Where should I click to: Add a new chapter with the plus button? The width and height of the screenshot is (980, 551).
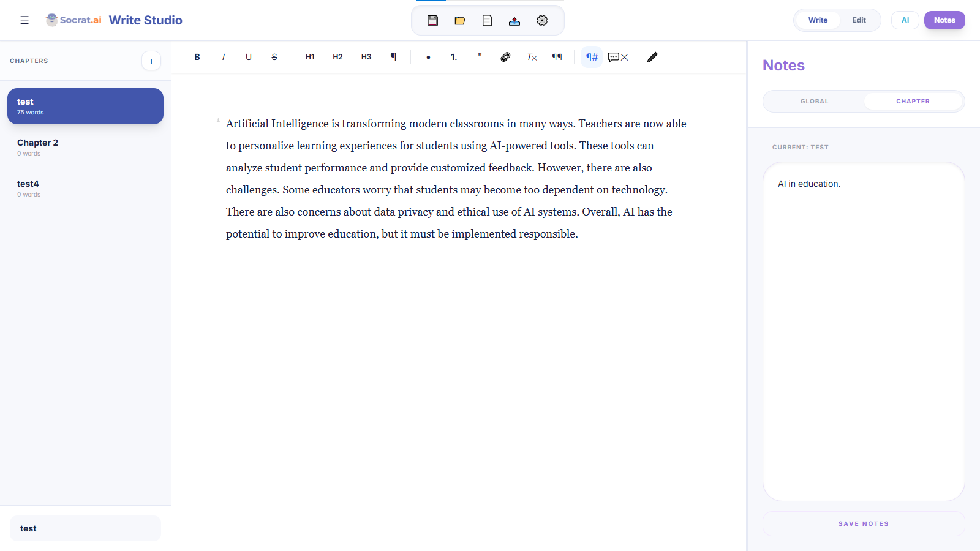coord(151,61)
